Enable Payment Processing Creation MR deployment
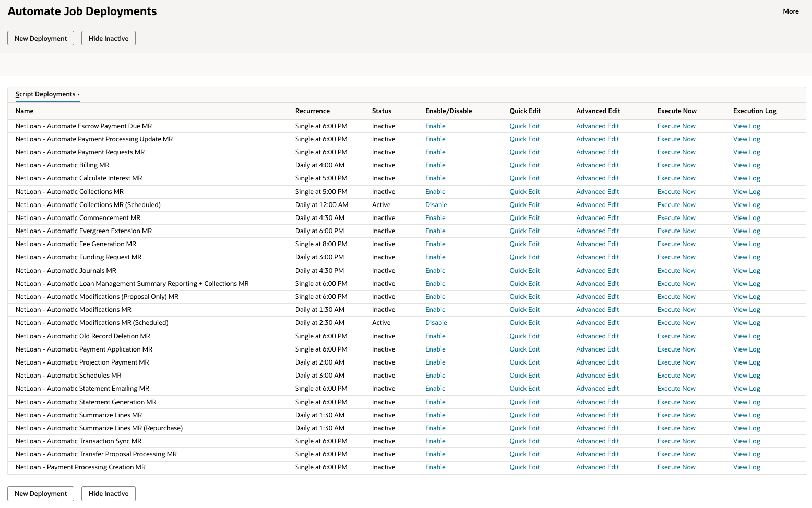812x508 pixels. click(x=435, y=467)
